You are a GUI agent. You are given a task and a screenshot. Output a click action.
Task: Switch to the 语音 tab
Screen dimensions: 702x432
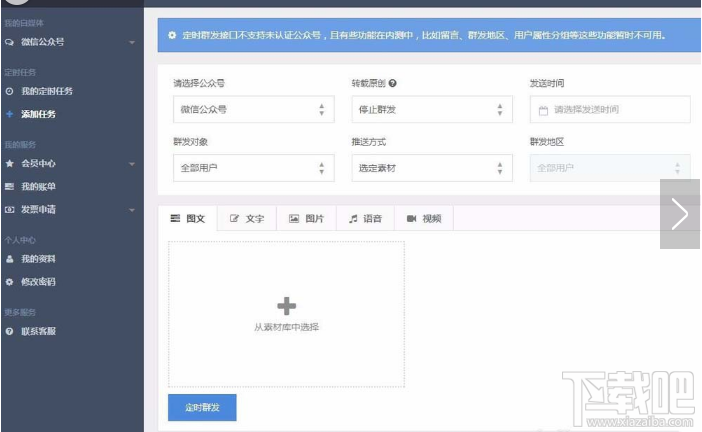(365, 218)
